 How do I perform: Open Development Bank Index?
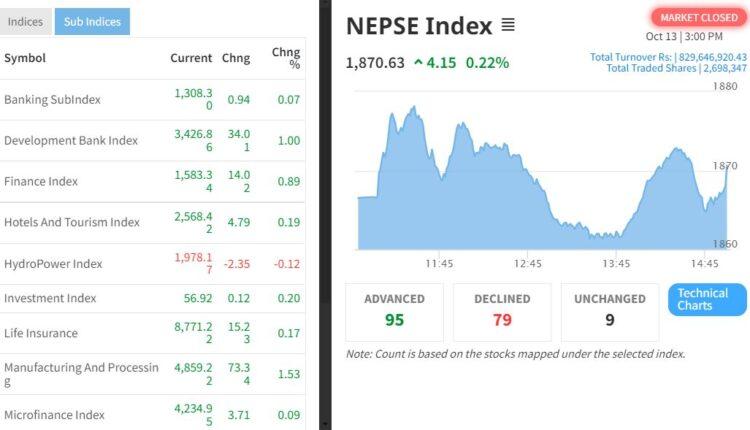pos(71,141)
